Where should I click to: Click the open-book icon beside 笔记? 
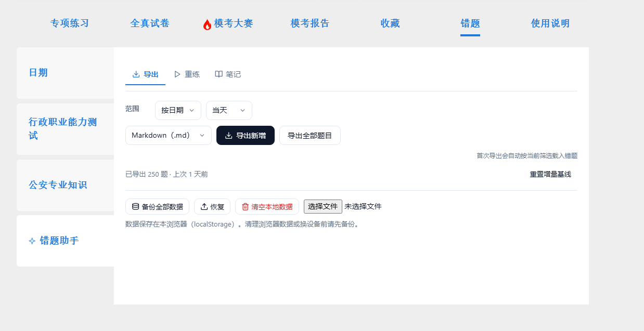coord(219,74)
